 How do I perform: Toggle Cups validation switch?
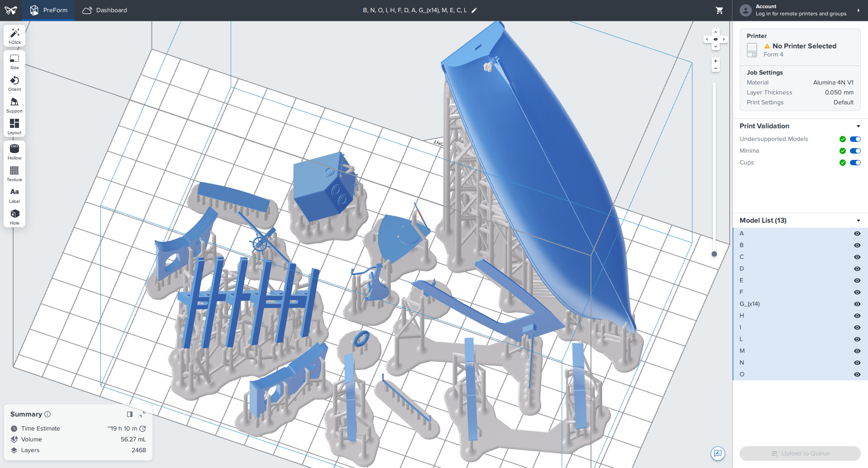[855, 163]
